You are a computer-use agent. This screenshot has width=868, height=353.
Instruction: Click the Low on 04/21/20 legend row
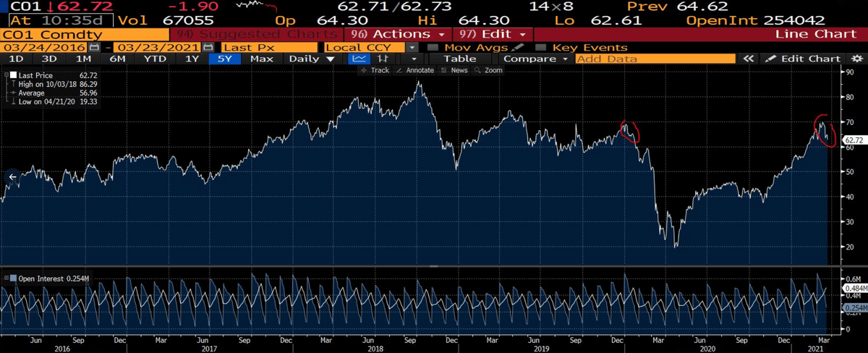click(56, 101)
